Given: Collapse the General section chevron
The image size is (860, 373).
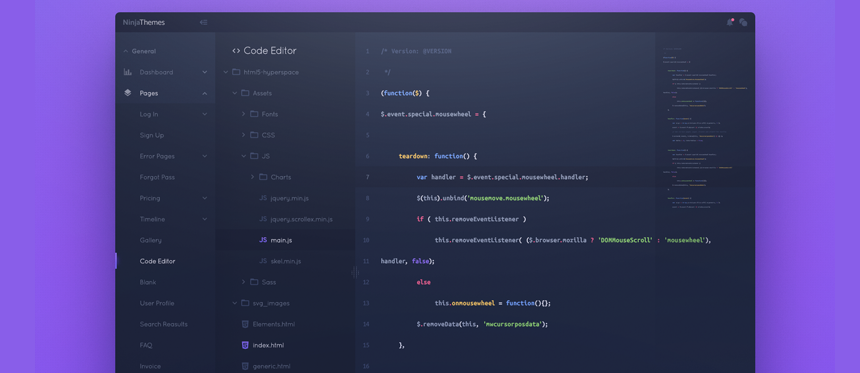Looking at the screenshot, I should tap(126, 51).
